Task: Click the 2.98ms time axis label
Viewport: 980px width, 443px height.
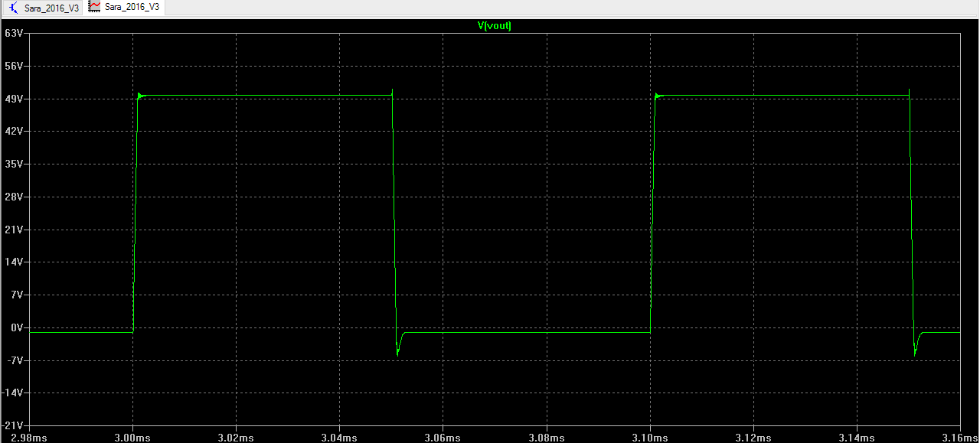Action: pyautogui.click(x=28, y=438)
